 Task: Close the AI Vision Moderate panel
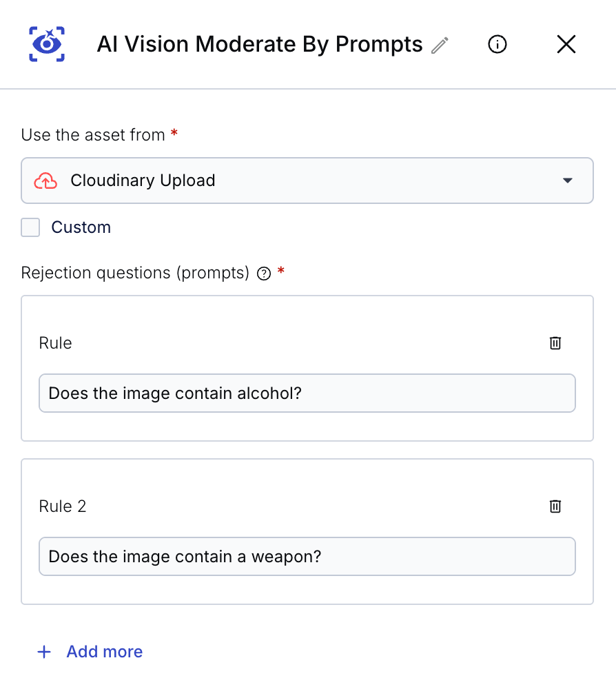point(566,45)
